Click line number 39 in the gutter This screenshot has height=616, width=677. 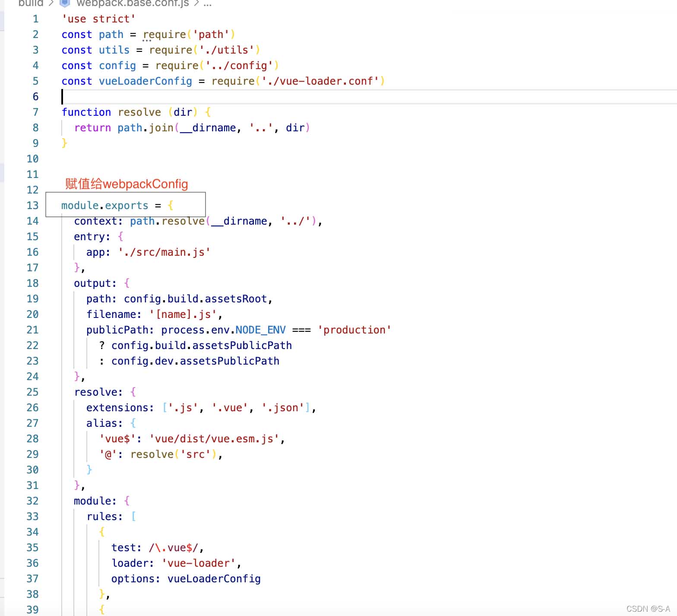[32, 610]
